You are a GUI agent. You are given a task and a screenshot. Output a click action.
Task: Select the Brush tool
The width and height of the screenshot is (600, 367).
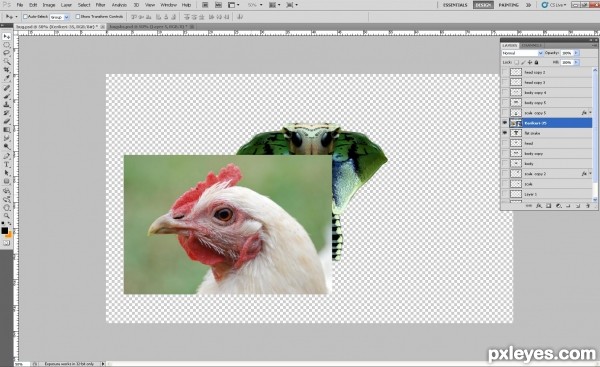pos(7,96)
